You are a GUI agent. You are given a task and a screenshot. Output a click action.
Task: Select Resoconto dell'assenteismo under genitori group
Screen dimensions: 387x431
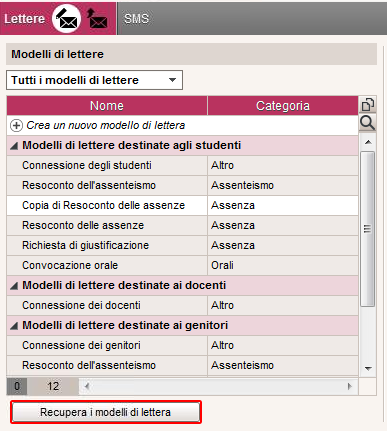click(182, 365)
